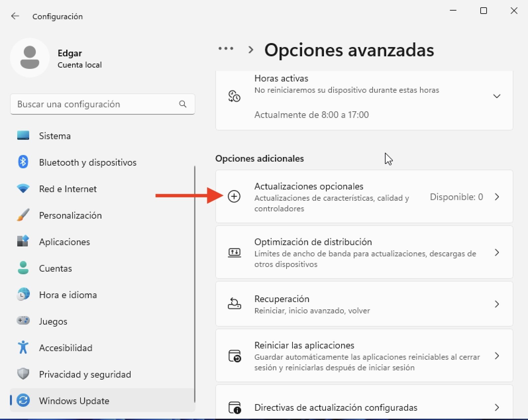The image size is (528, 420).
Task: Click the plus circle icon for Actualizaciones opcionales
Action: pos(234,196)
